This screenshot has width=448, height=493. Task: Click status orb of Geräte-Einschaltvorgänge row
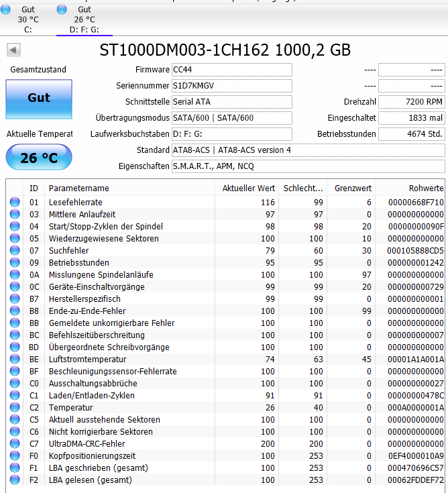click(x=15, y=287)
